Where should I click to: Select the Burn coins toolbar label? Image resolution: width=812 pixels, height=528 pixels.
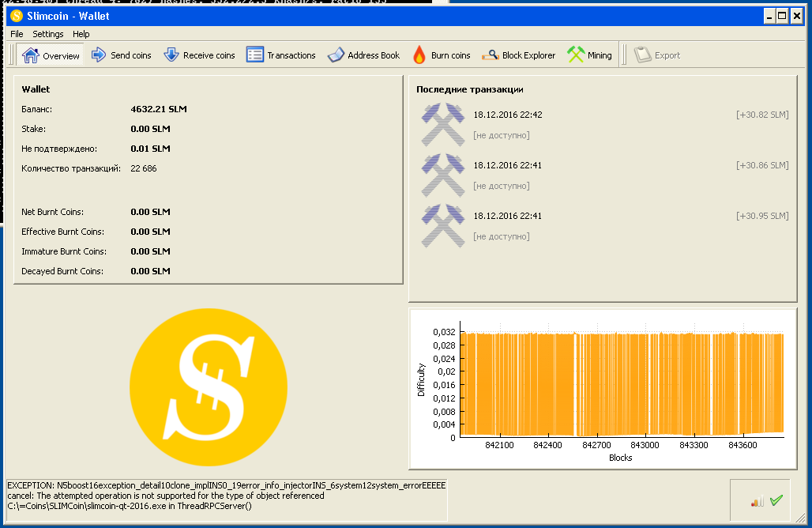450,55
